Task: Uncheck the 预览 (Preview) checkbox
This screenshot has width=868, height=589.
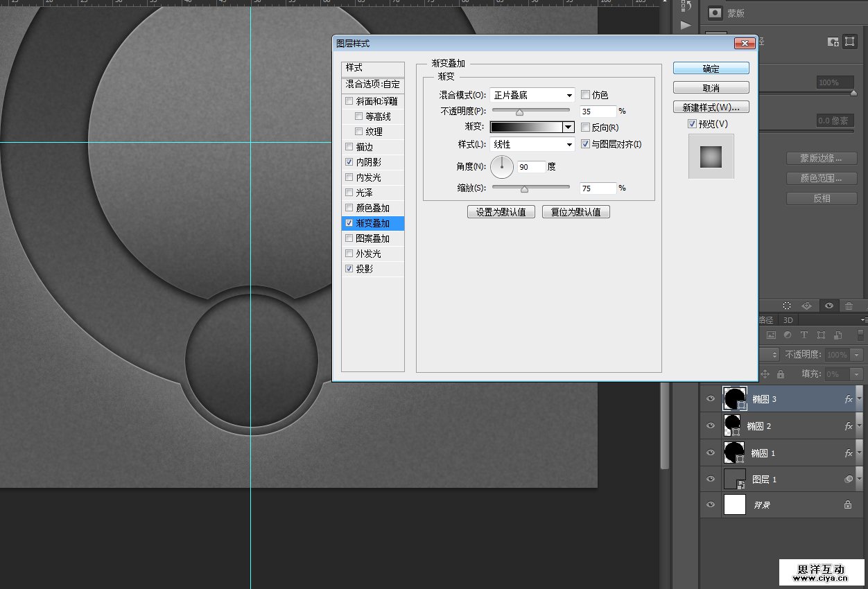Action: (x=692, y=124)
